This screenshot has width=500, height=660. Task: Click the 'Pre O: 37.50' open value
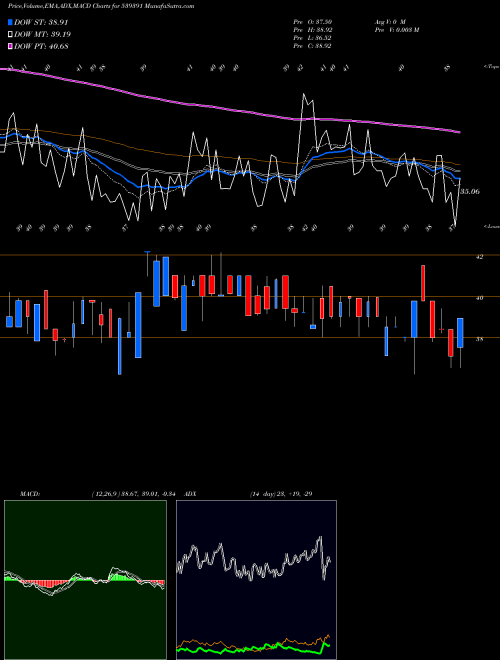[x=313, y=21]
